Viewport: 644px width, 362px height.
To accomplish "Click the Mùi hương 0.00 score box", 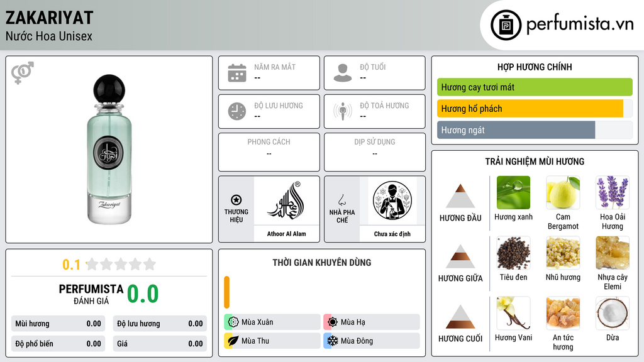I will [58, 324].
